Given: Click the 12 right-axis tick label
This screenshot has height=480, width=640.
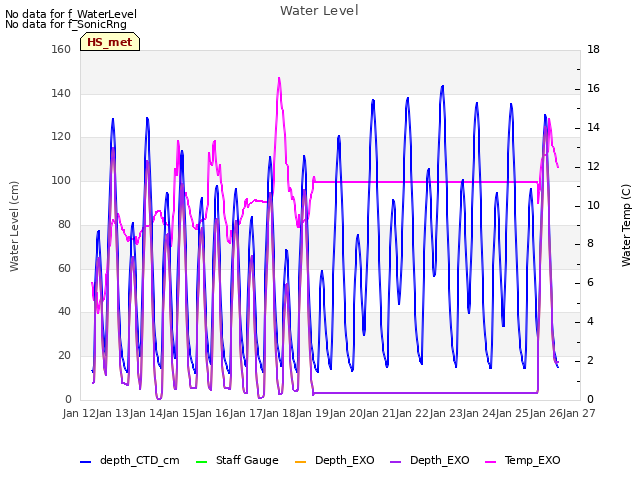Looking at the screenshot, I should (x=593, y=167).
